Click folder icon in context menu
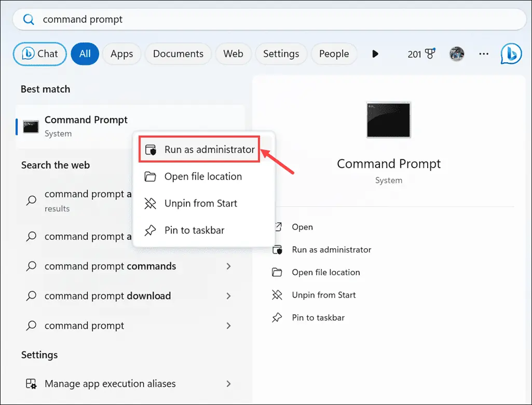Image resolution: width=532 pixels, height=405 pixels. click(150, 177)
